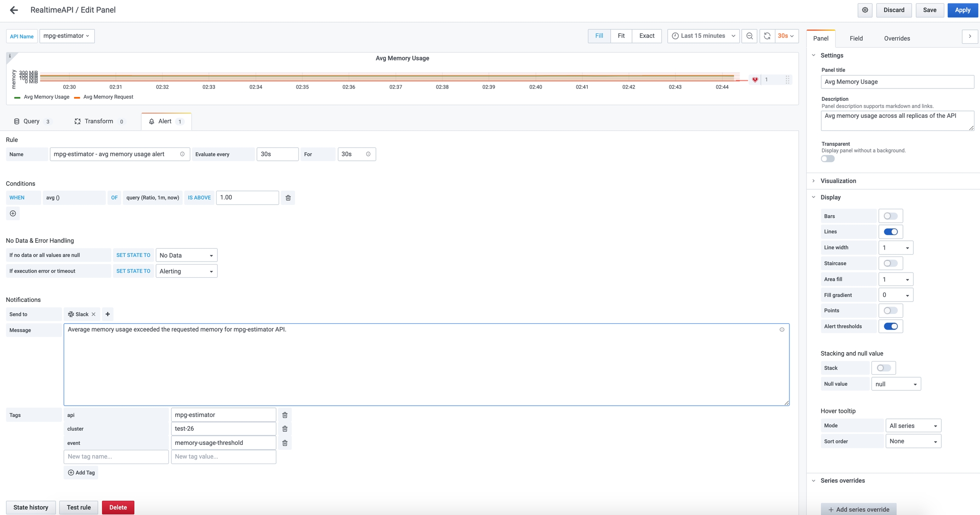Delete the cluster tag with the trash icon
Image resolution: width=980 pixels, height=515 pixels.
(x=285, y=429)
